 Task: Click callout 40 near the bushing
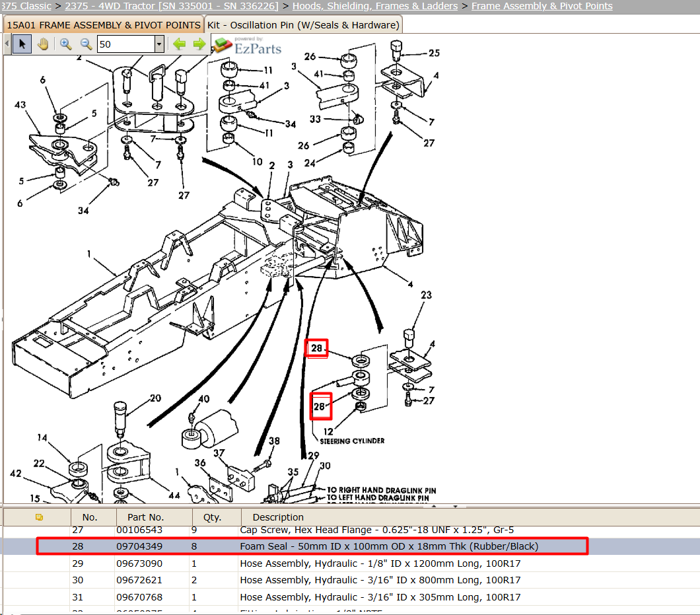tap(203, 399)
